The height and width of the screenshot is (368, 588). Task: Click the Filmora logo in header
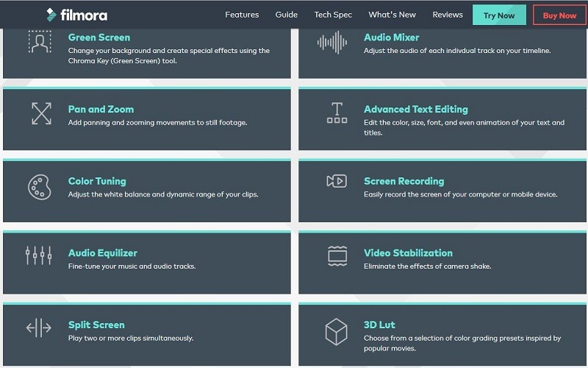[76, 15]
